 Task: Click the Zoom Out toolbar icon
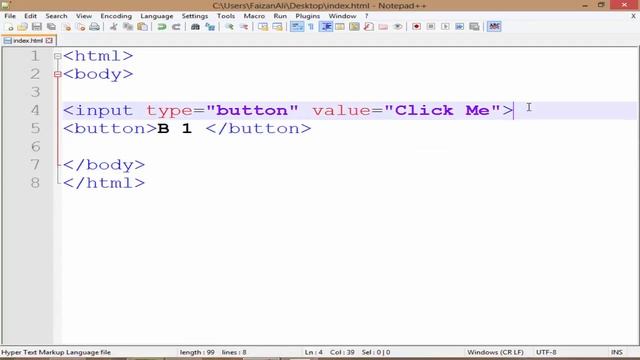coord(244,27)
